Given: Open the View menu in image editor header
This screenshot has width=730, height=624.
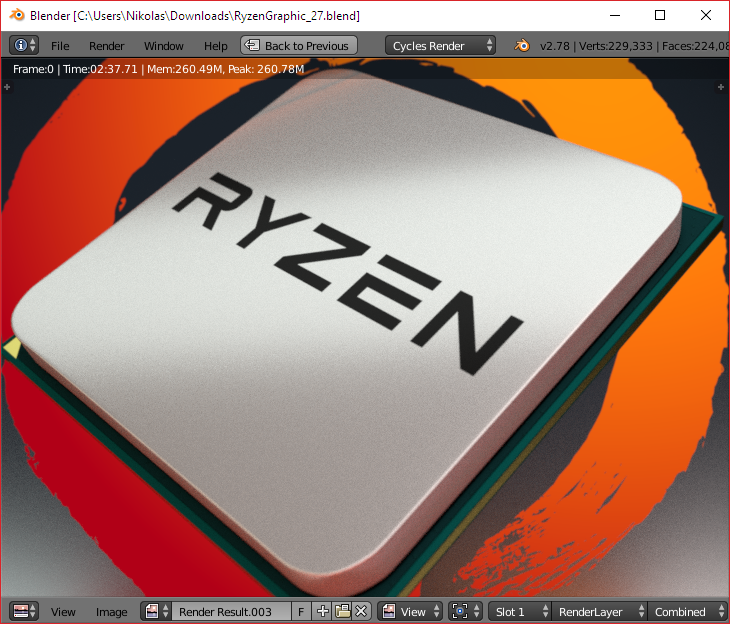Looking at the screenshot, I should click(x=63, y=612).
